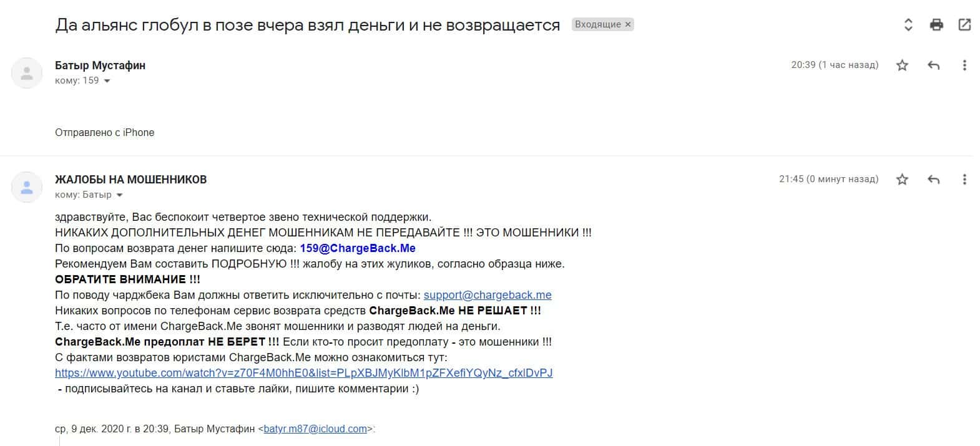Star the message from Батыр Мустафин
The image size is (980, 446).
point(902,65)
